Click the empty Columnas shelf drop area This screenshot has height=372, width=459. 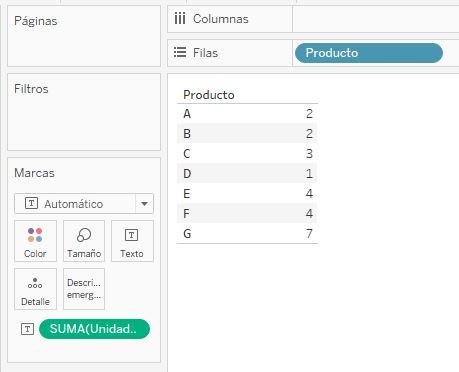376,19
